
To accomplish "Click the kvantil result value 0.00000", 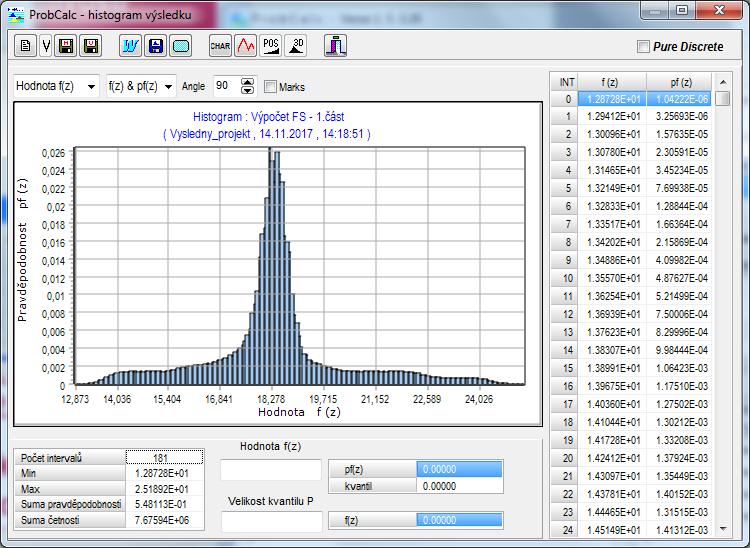I will tap(459, 486).
